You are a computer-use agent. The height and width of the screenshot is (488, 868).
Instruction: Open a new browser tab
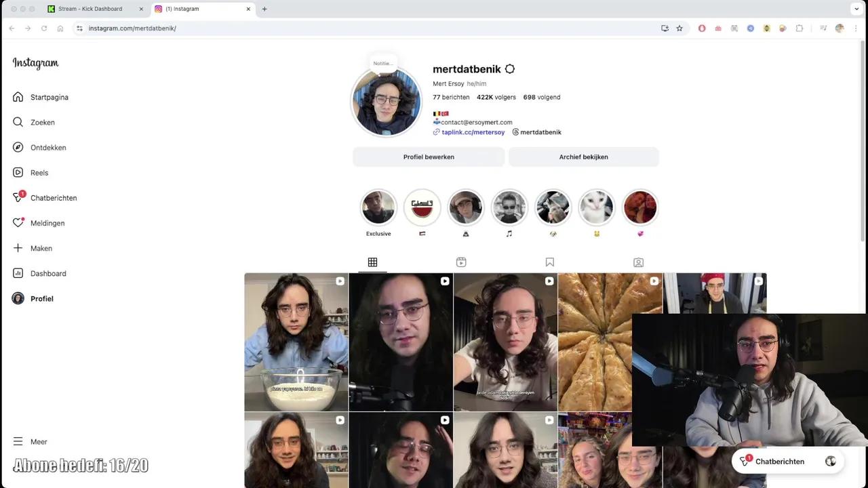coord(264,9)
